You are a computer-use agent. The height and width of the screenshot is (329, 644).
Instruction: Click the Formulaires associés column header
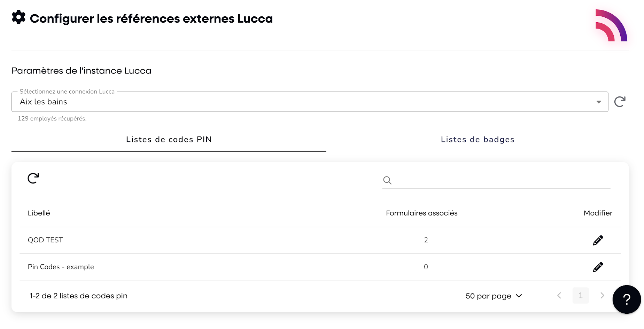(x=421, y=213)
